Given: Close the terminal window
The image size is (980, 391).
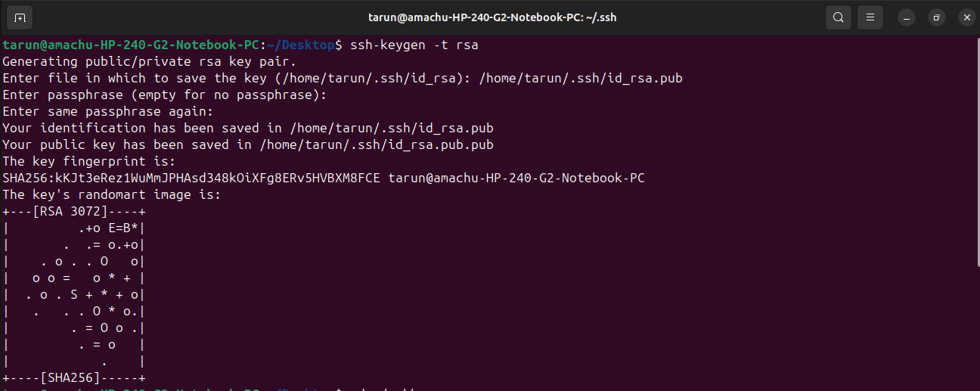Looking at the screenshot, I should (x=966, y=17).
